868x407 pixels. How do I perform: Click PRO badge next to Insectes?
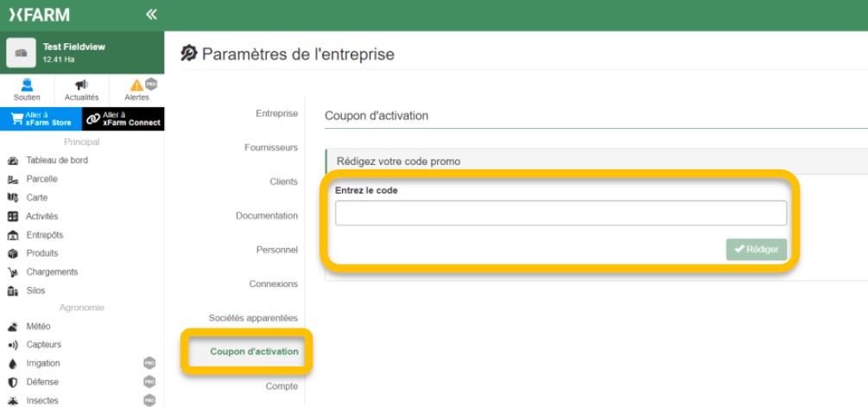pos(149,400)
